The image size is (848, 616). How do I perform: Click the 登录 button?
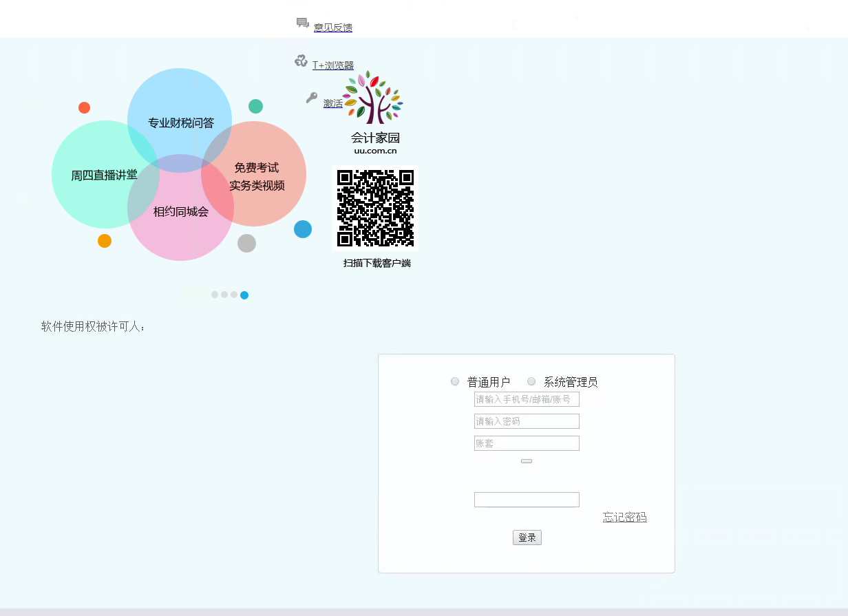pos(527,538)
